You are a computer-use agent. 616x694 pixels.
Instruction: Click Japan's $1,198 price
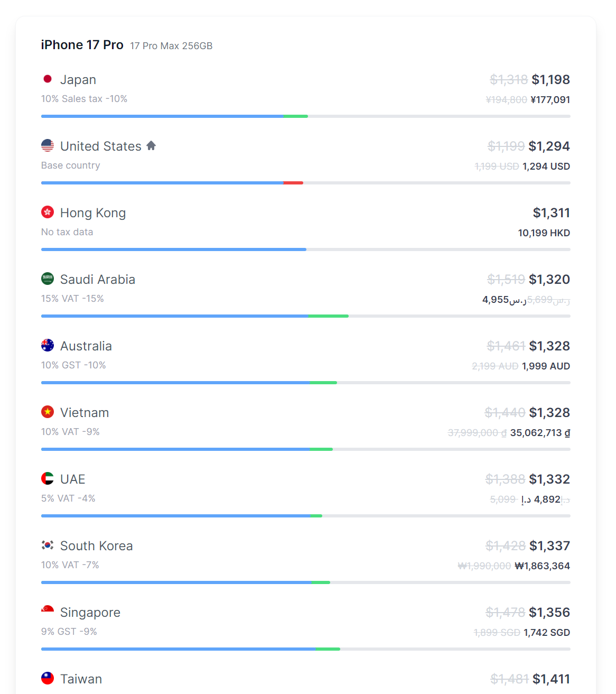click(550, 80)
